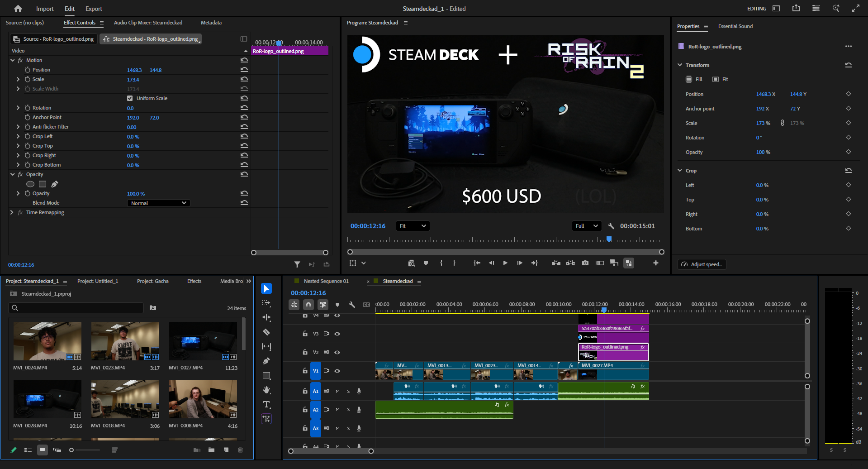Switch to Essential Sound tab
868x469 pixels.
pos(735,26)
